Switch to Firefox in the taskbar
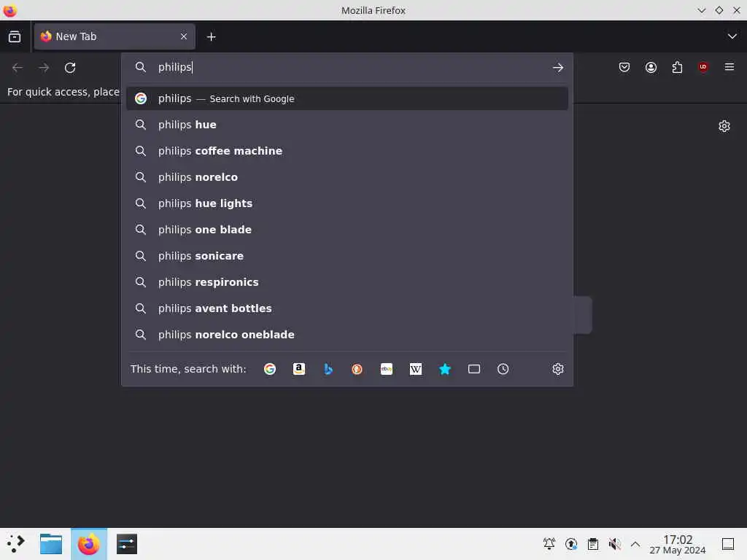 (89, 544)
